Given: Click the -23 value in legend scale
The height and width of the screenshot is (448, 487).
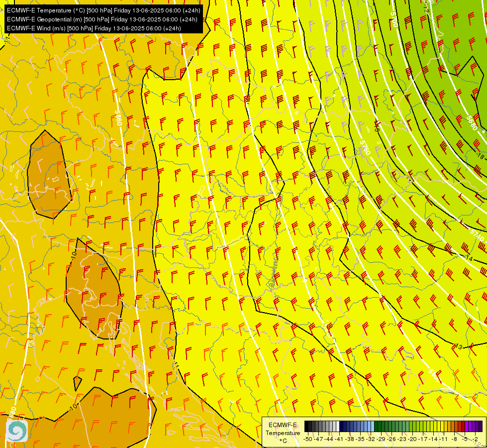Looking at the screenshot, I should 402,439.
